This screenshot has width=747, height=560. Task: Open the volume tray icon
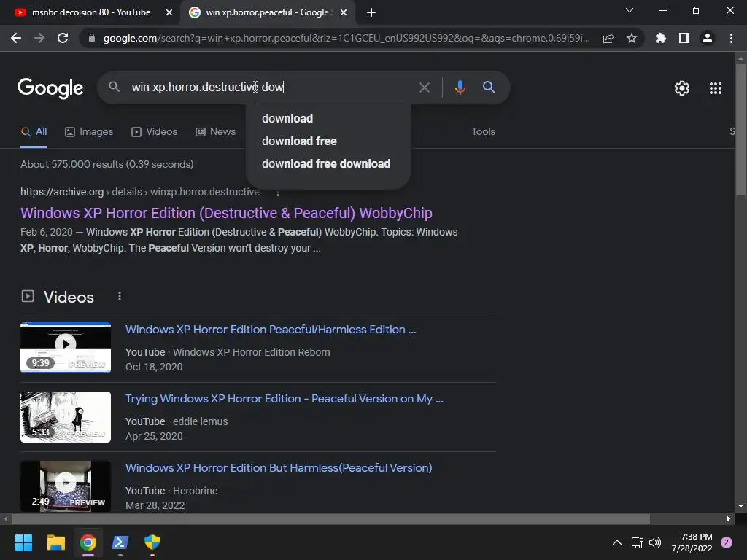(x=656, y=542)
